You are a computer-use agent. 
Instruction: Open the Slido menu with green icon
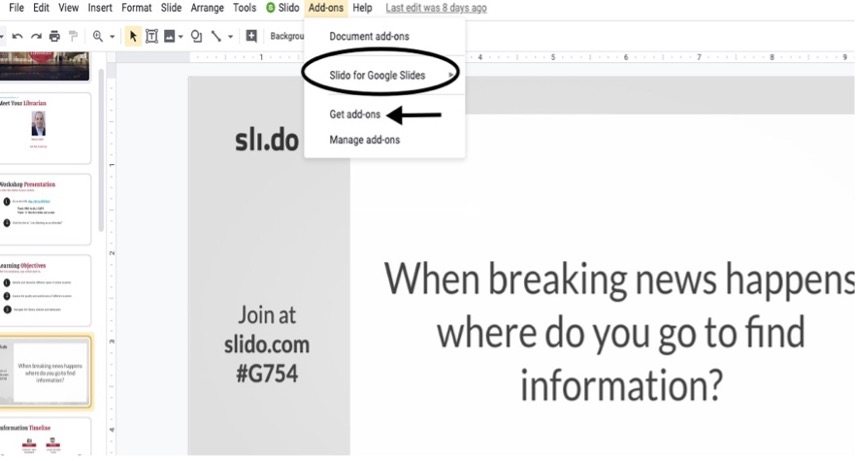click(x=282, y=8)
